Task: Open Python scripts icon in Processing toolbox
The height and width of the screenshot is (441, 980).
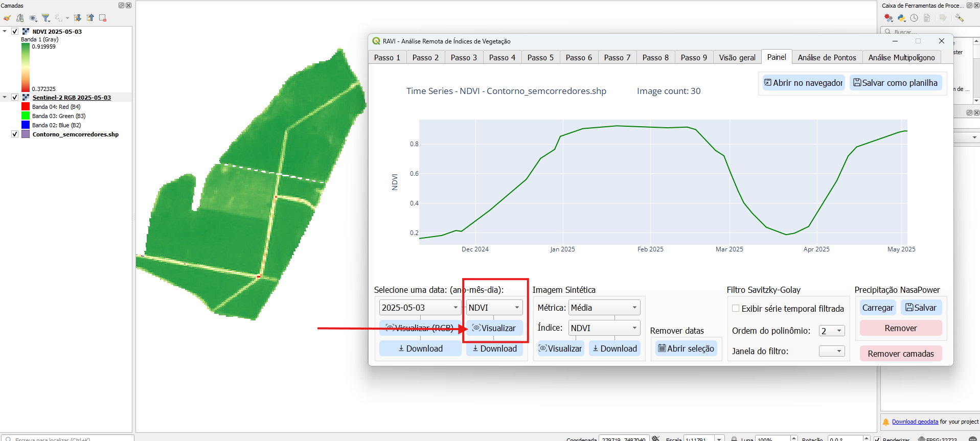Action: click(901, 18)
